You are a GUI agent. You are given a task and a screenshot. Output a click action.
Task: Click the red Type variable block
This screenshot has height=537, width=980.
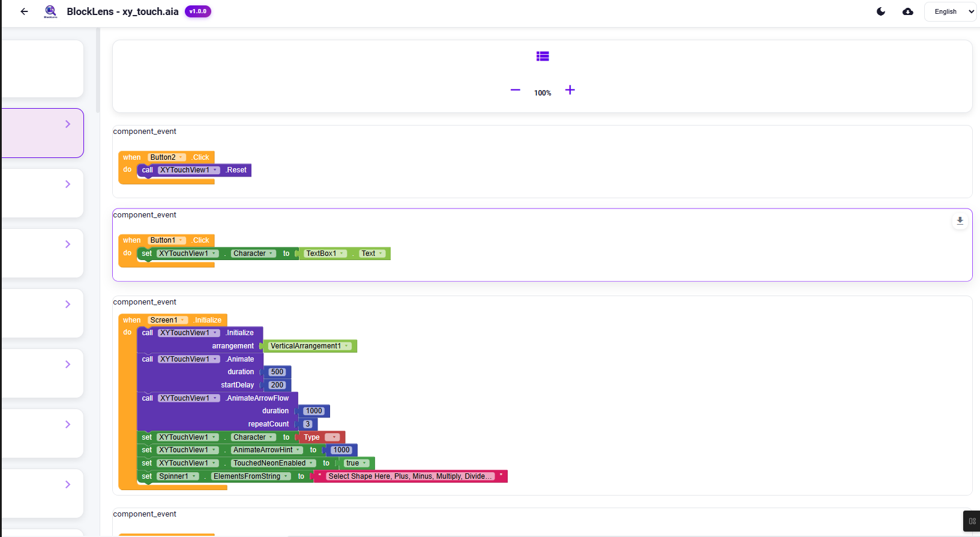312,437
